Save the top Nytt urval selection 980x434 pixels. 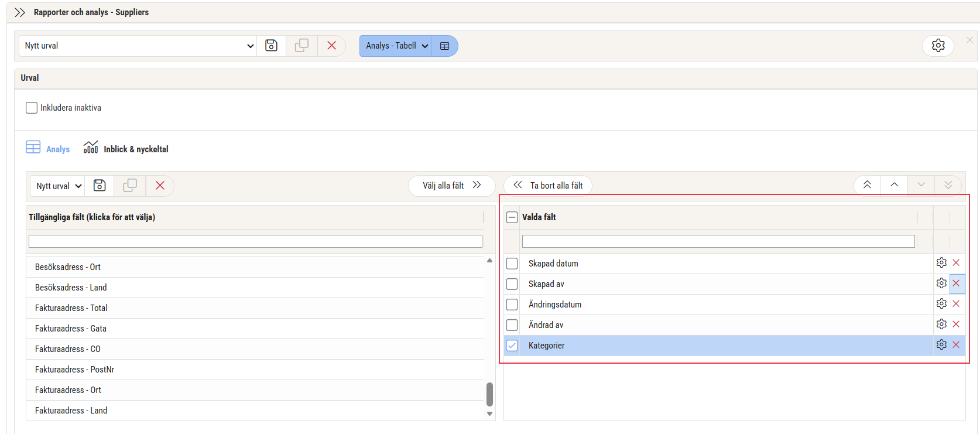click(271, 46)
